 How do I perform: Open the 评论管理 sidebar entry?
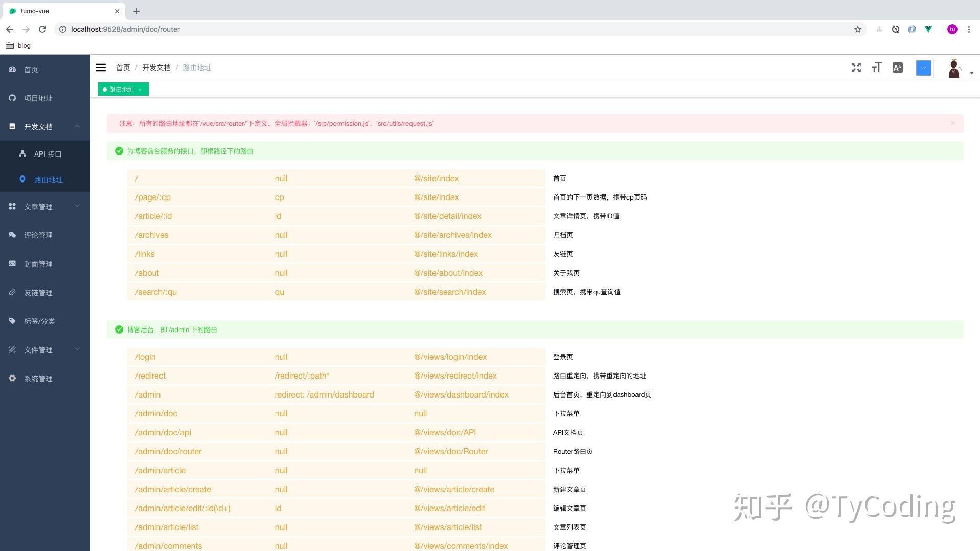point(38,235)
